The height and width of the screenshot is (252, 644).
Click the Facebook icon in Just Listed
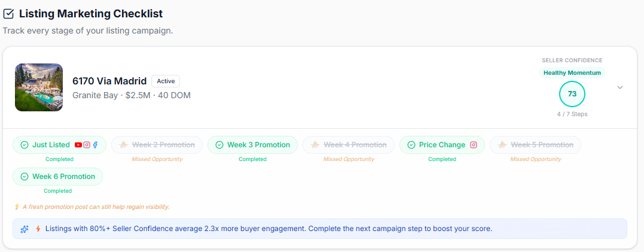pos(95,145)
